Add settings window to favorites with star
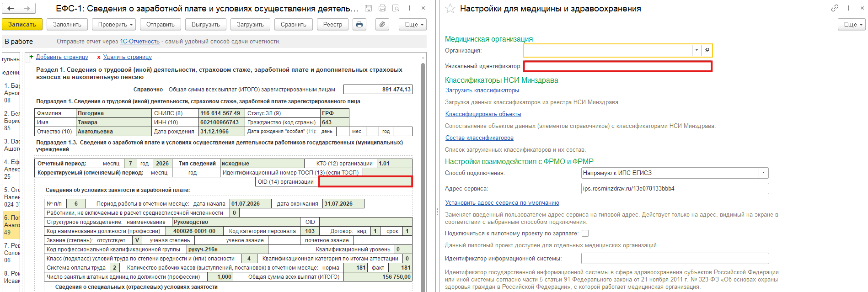This screenshot has width=868, height=292. (x=450, y=8)
